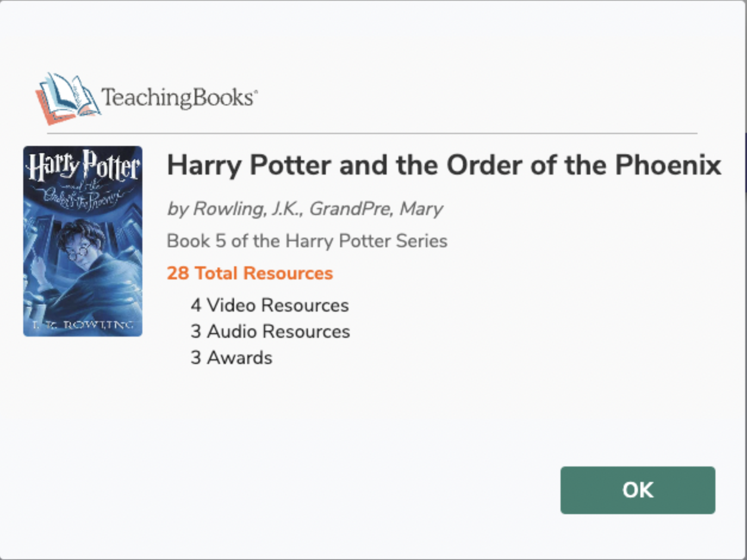
Task: Click the orange 28 Total Resources text
Action: click(250, 273)
